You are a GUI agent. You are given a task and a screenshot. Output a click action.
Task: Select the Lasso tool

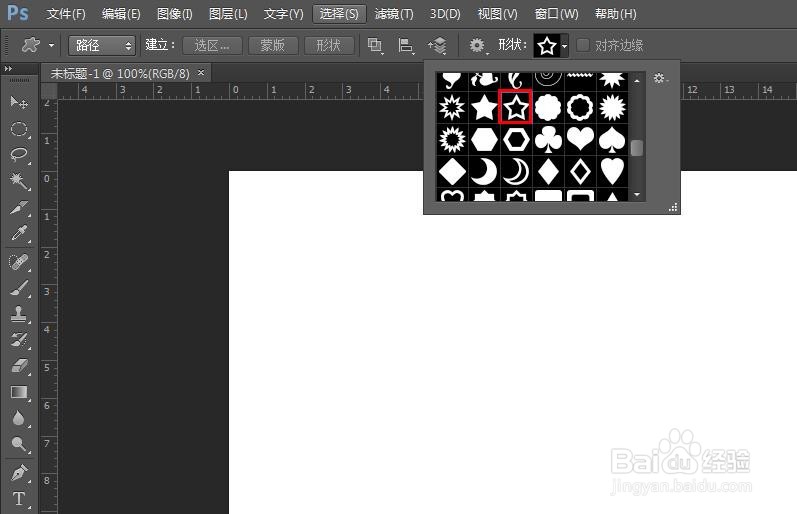[19, 155]
